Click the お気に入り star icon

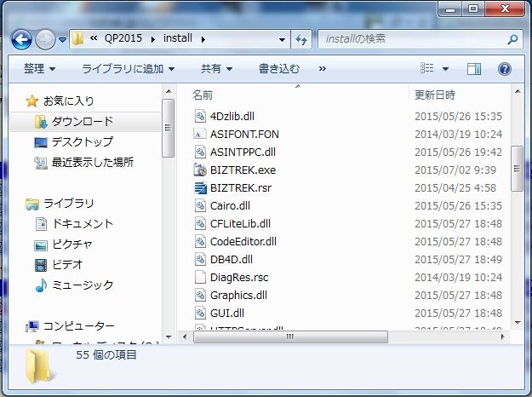coord(31,101)
